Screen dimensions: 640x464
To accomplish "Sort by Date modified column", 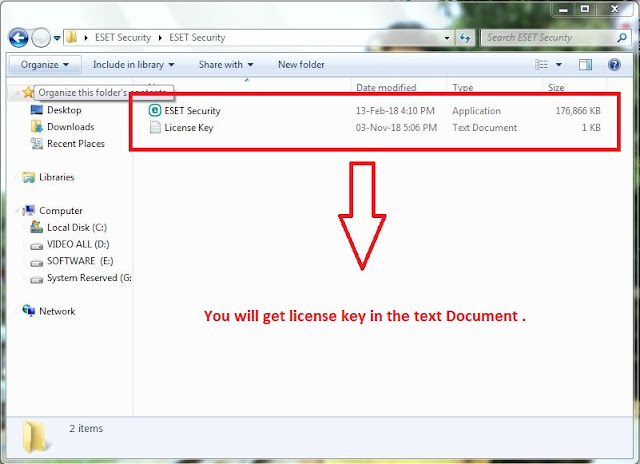I will [386, 87].
